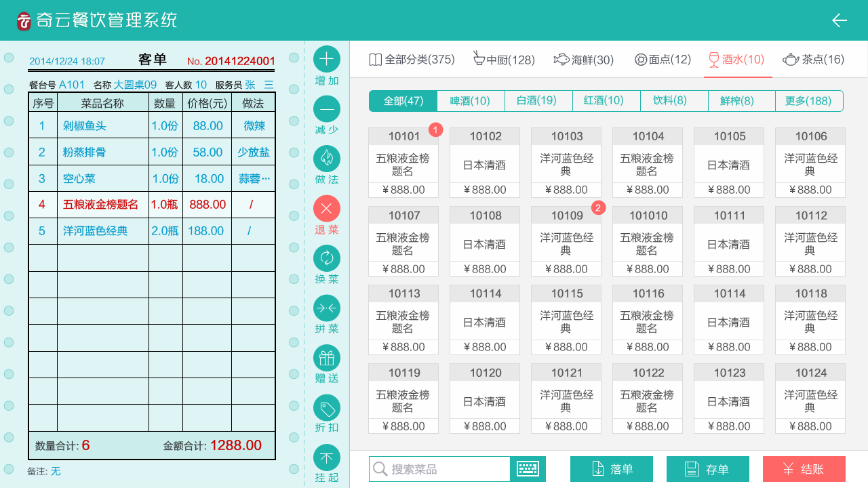Click badge 1 on card 10101
868x488 pixels.
click(x=436, y=129)
